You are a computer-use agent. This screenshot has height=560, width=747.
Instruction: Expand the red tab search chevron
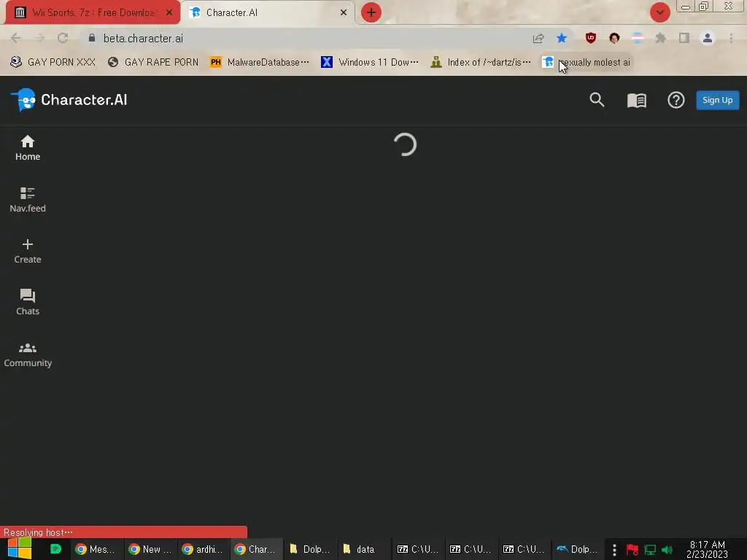tap(659, 12)
